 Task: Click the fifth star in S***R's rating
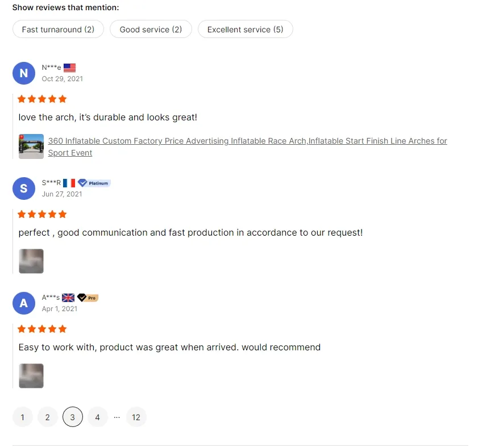63,214
